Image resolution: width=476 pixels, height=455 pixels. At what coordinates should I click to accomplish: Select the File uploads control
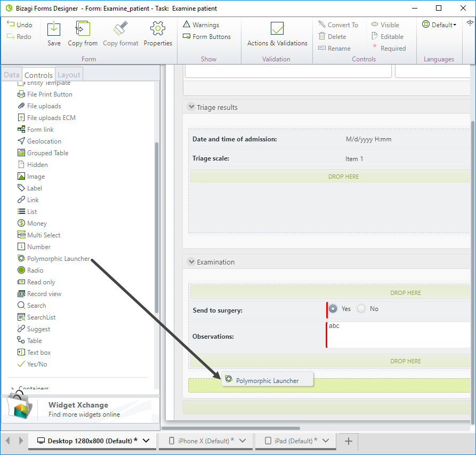39,106
